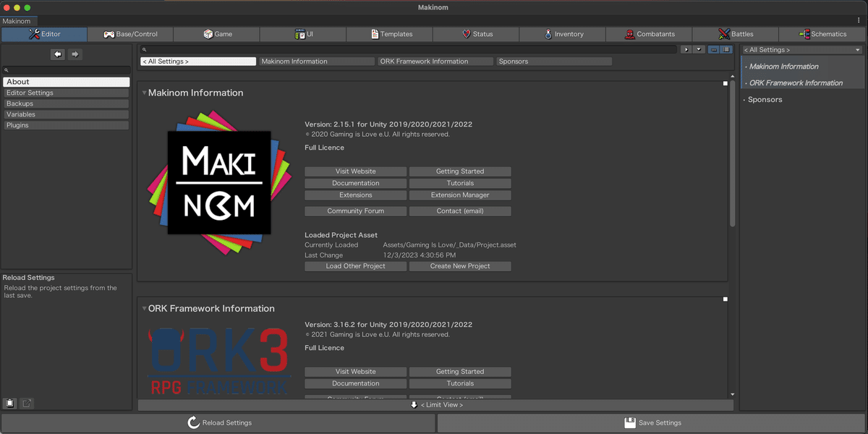Open Tutorials under ORK Framework Information

click(460, 383)
